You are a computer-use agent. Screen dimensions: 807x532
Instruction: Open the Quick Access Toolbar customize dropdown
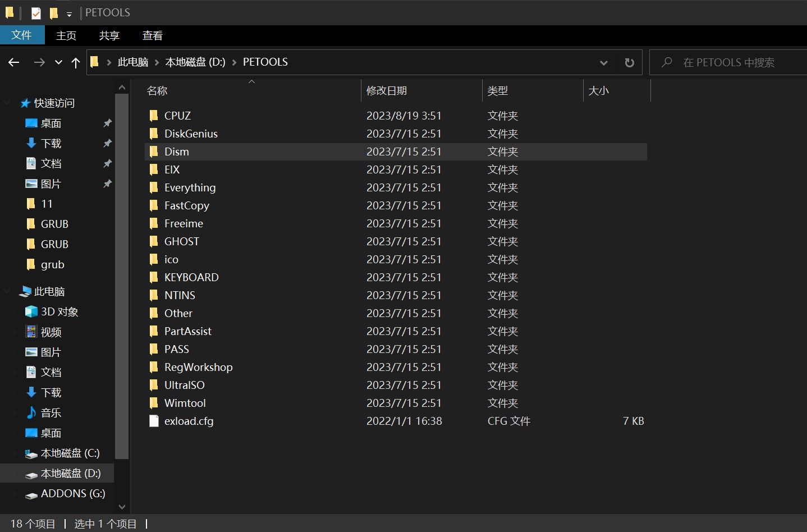pyautogui.click(x=69, y=14)
